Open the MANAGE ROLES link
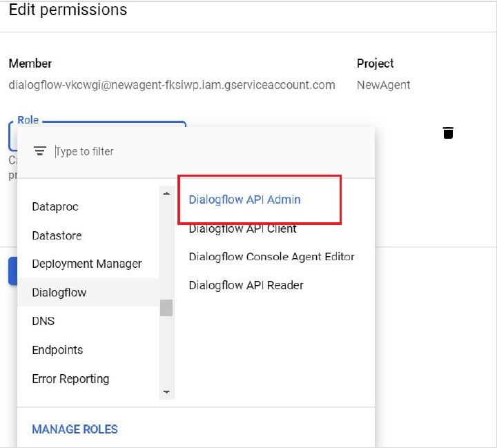497x448 pixels. pyautogui.click(x=75, y=429)
